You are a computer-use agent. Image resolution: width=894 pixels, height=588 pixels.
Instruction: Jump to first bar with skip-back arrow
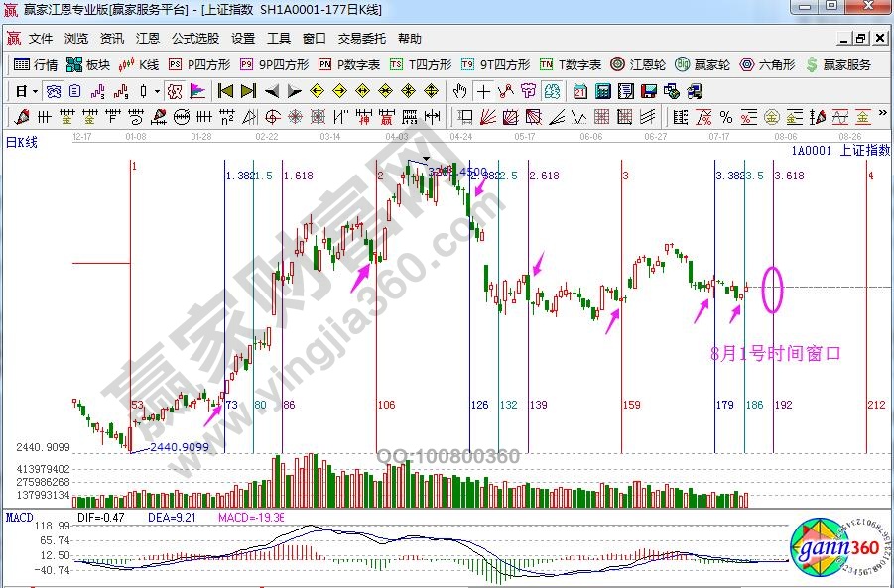tap(225, 91)
